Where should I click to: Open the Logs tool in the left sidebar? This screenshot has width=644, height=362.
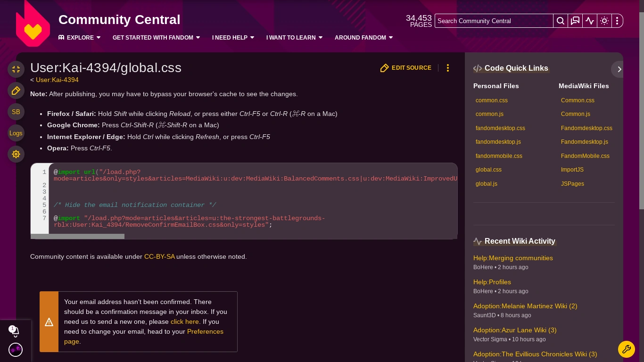16,133
